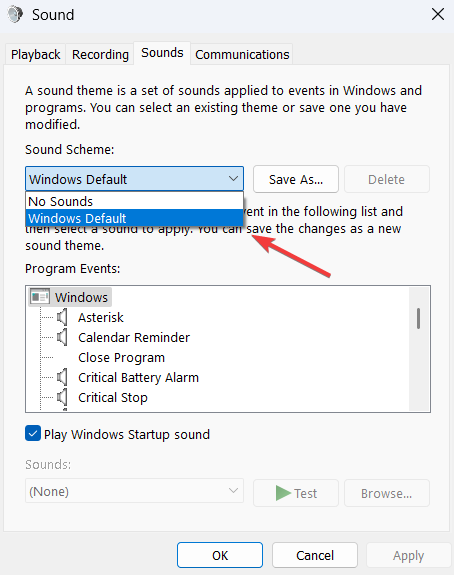The height and width of the screenshot is (575, 454).
Task: Select the Close Program event
Action: (x=121, y=357)
